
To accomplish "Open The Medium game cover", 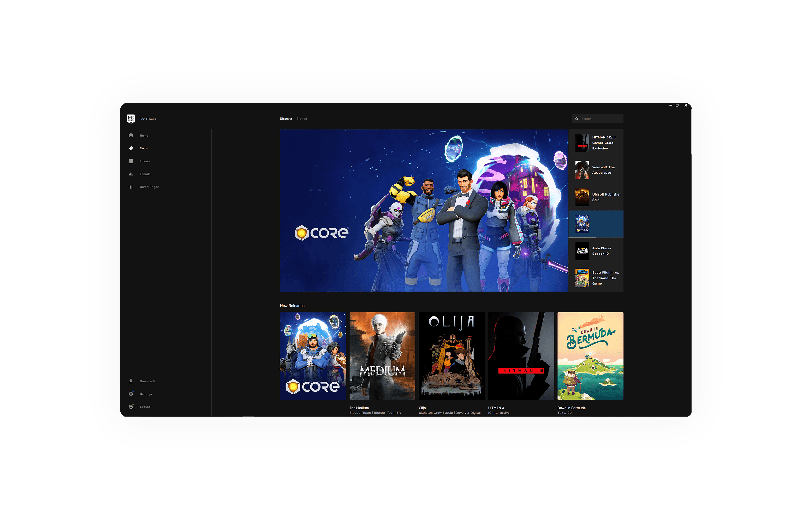I will 382,356.
